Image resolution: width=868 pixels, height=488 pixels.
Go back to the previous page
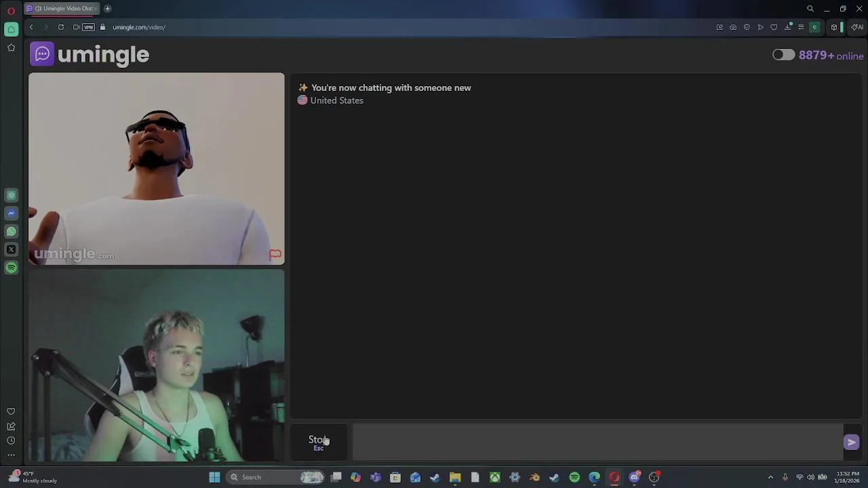pyautogui.click(x=31, y=27)
